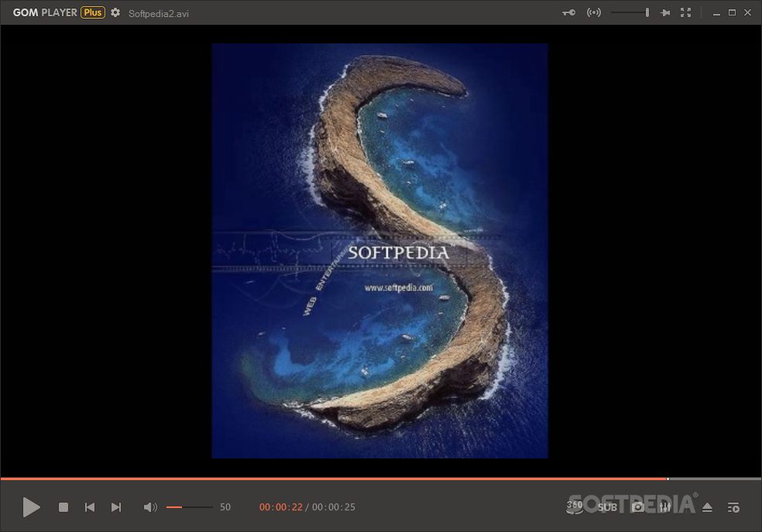Click the seek bar position handle
This screenshot has height=532, width=762.
tap(668, 479)
